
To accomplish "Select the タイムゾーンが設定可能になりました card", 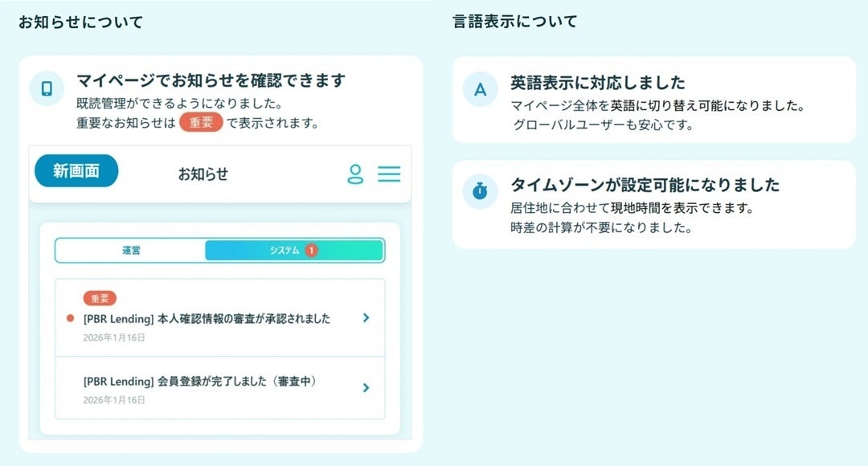I will pos(653,205).
